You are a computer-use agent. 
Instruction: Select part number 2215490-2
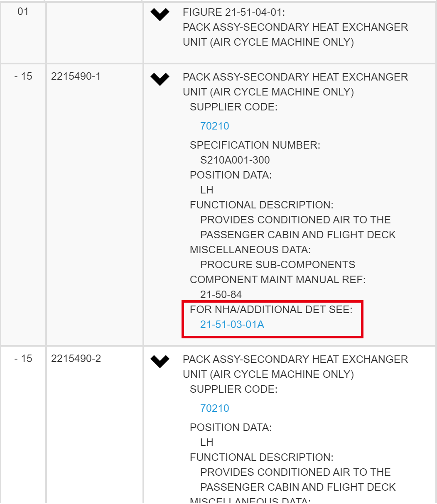tap(76, 359)
